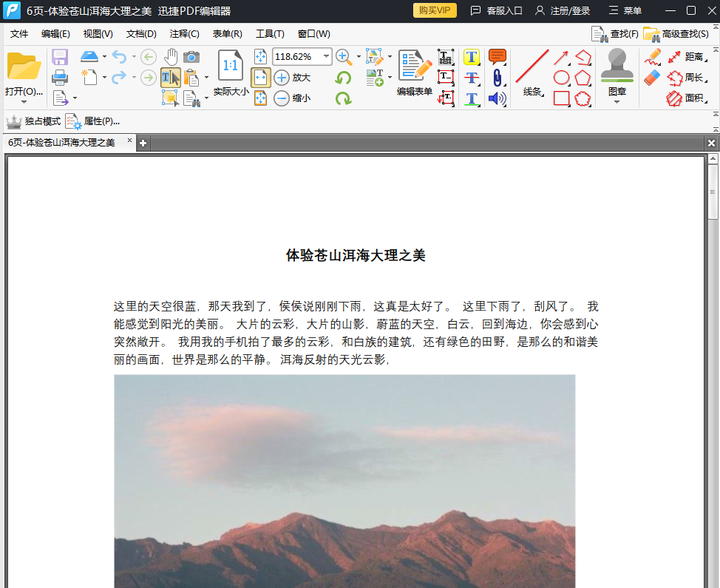Expand the Undo history dropdown arrow
The width and height of the screenshot is (720, 588).
coord(134,56)
